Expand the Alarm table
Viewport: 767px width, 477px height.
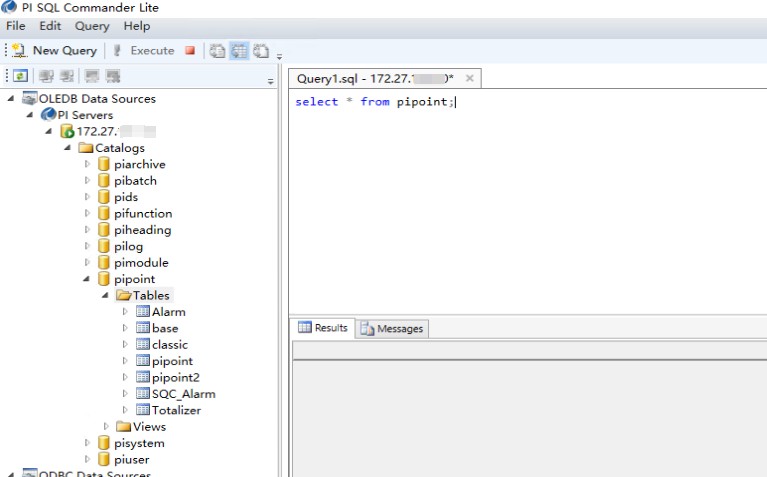click(x=125, y=311)
